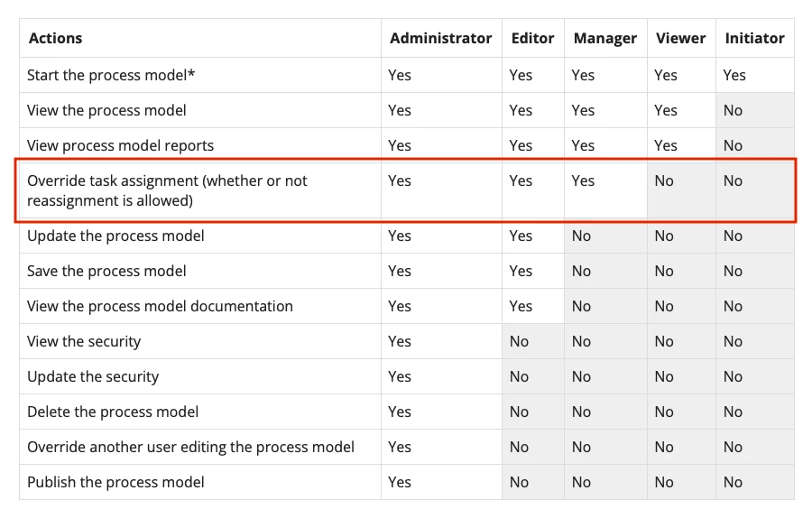
Task: Click Viewer 'Yes' for View process model reports
Action: pos(666,145)
